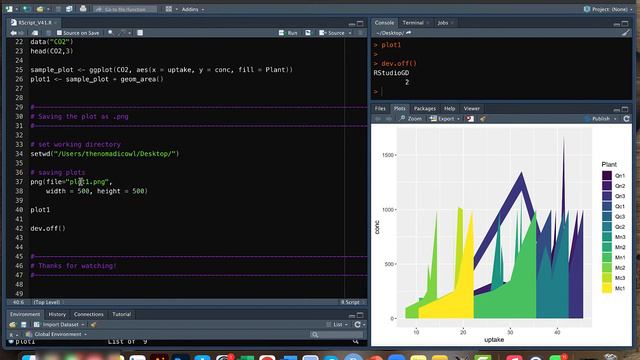The width and height of the screenshot is (640, 360).
Task: Switch to the History tab
Action: 57,314
